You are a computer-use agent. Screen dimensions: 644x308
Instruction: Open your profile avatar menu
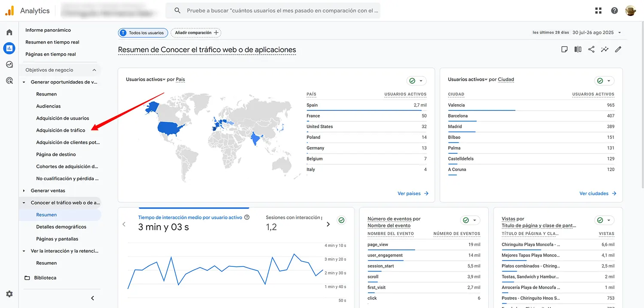[x=630, y=10]
